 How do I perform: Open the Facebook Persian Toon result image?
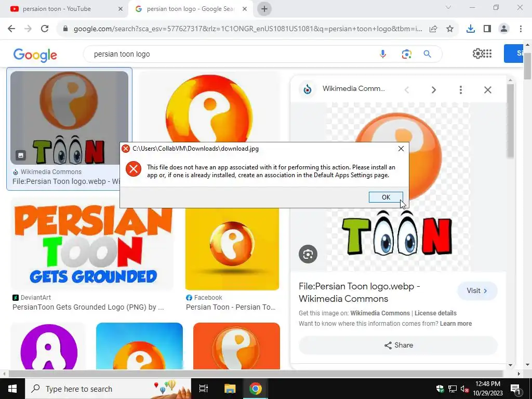click(232, 249)
